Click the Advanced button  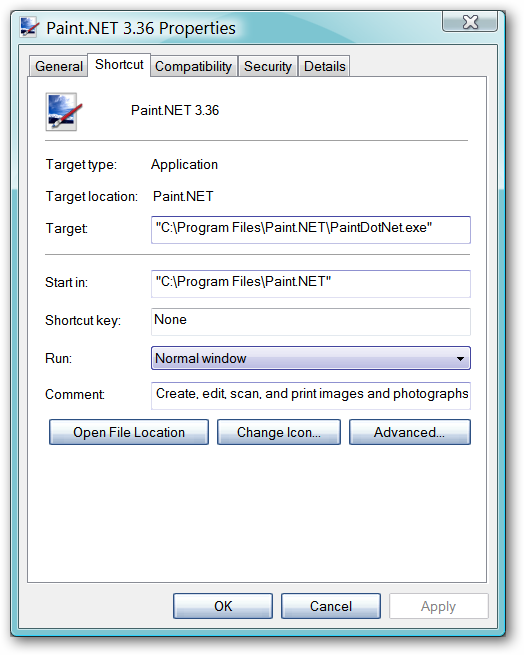[410, 432]
